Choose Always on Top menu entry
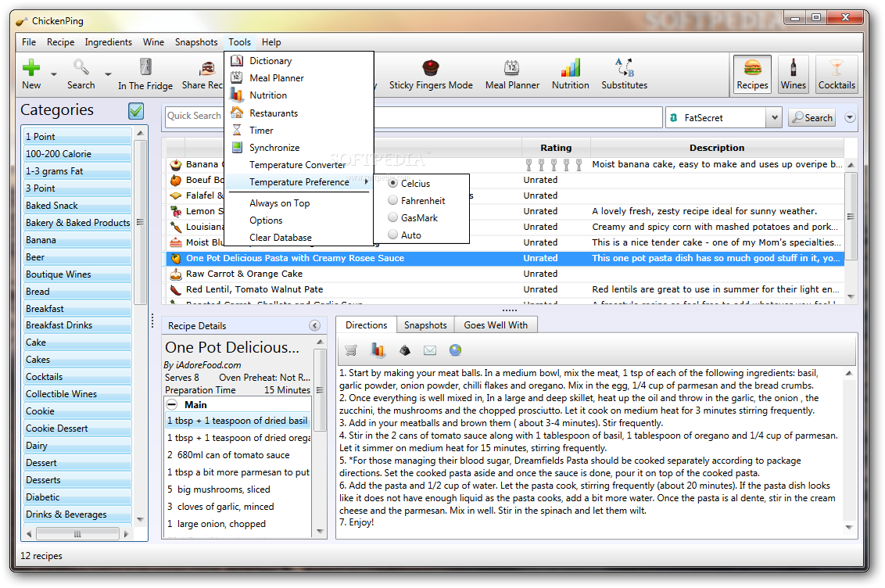This screenshot has height=588, width=885. pyautogui.click(x=279, y=203)
